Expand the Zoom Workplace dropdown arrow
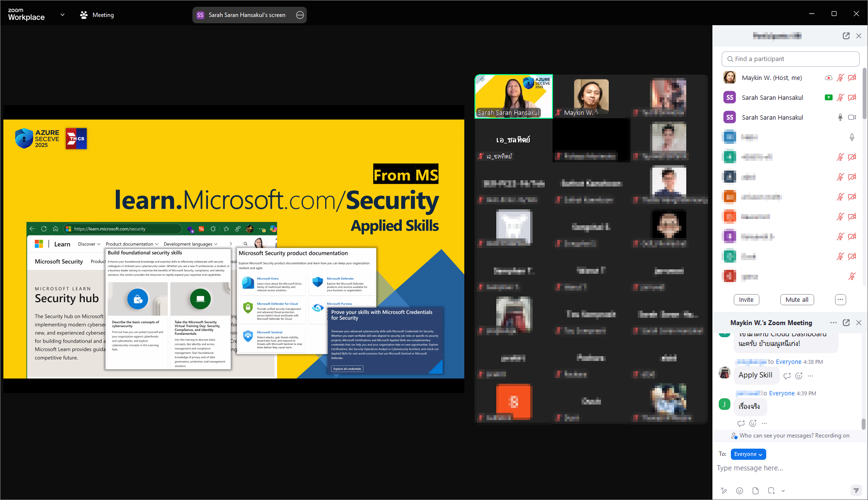The image size is (868, 500). tap(63, 15)
